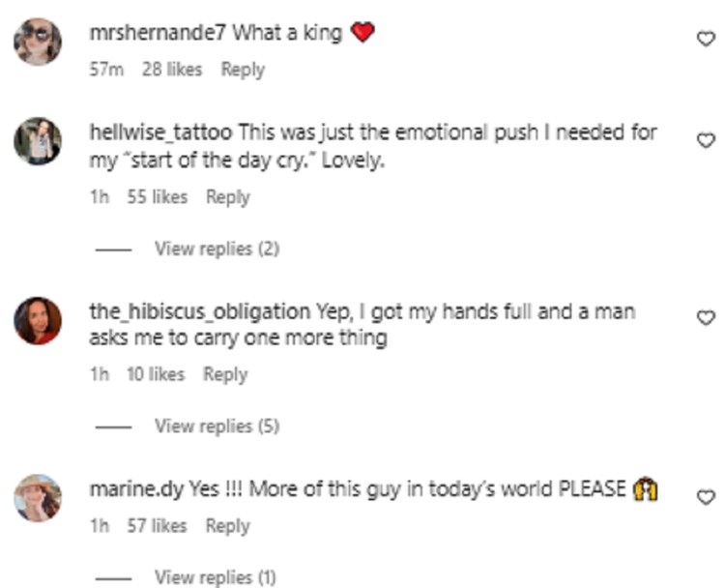Reply to marine.dy's comment
This screenshot has width=725, height=588.
pyautogui.click(x=228, y=526)
